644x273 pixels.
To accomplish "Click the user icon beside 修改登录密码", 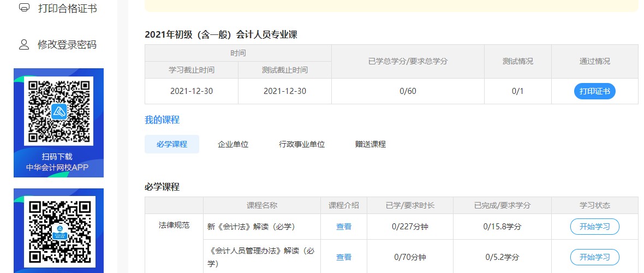I will click(24, 44).
